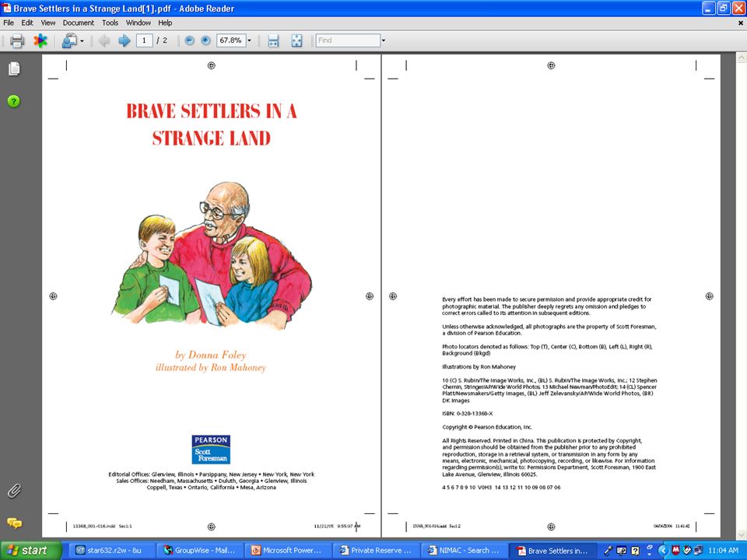The width and height of the screenshot is (747, 560).
Task: Open the Document menu
Action: (x=78, y=23)
